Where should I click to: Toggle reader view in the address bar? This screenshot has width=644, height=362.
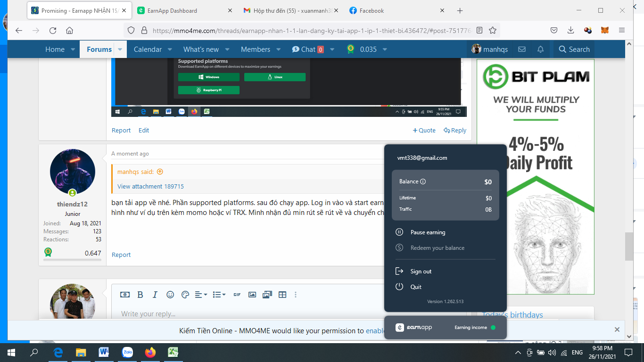pos(479,30)
